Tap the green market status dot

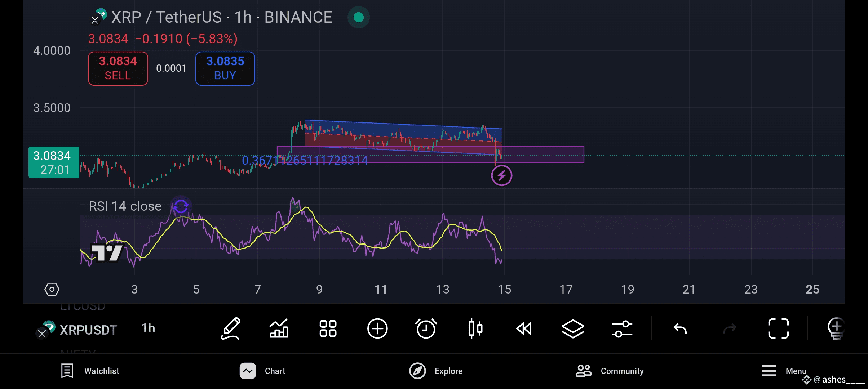point(359,17)
